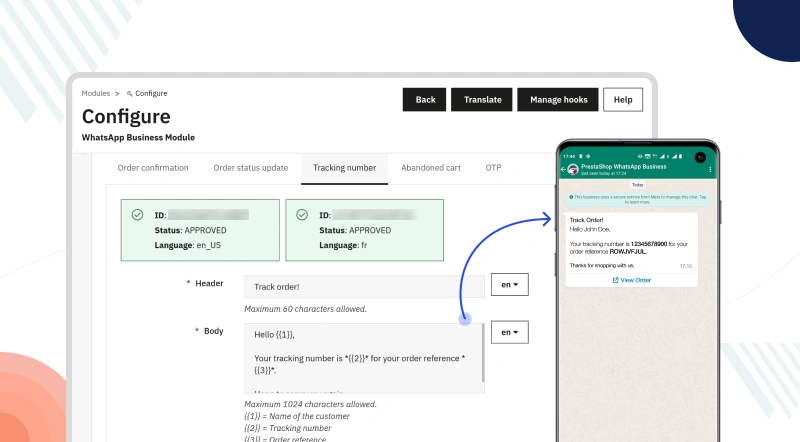The width and height of the screenshot is (800, 442).
Task: Open the three-dot menu in WhatsApp chat
Action: [710, 169]
